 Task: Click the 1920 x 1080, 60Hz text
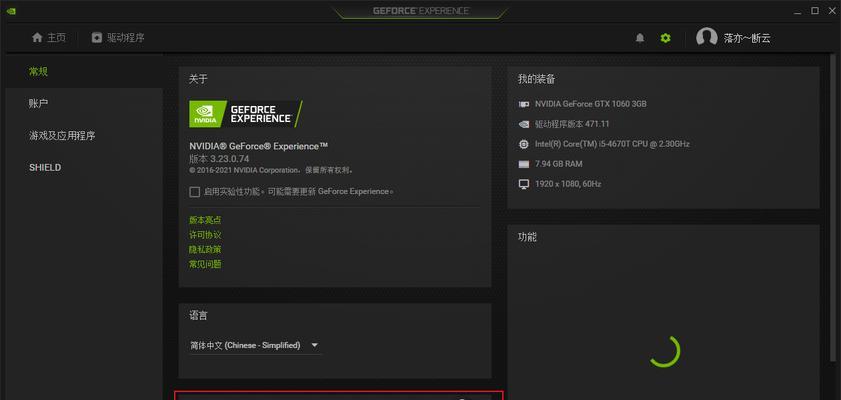(568, 184)
